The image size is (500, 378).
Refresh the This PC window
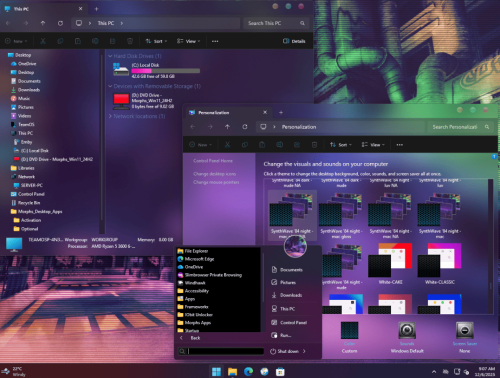(x=60, y=23)
